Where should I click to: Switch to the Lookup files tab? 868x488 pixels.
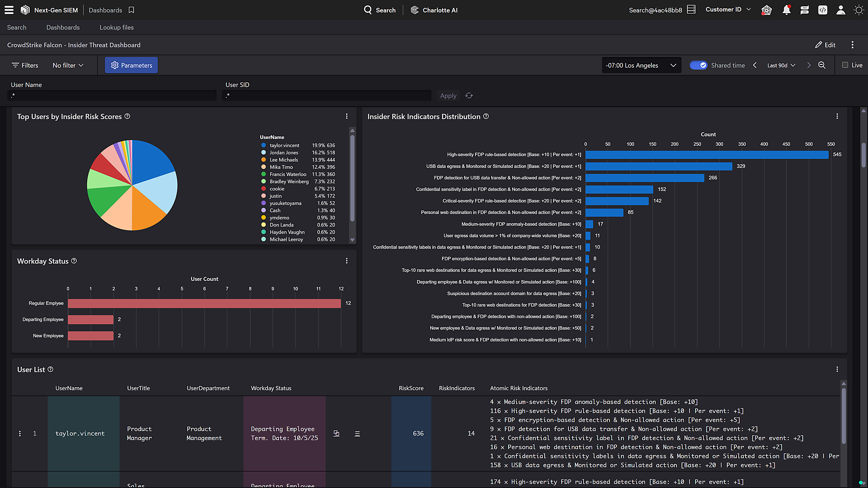[117, 28]
